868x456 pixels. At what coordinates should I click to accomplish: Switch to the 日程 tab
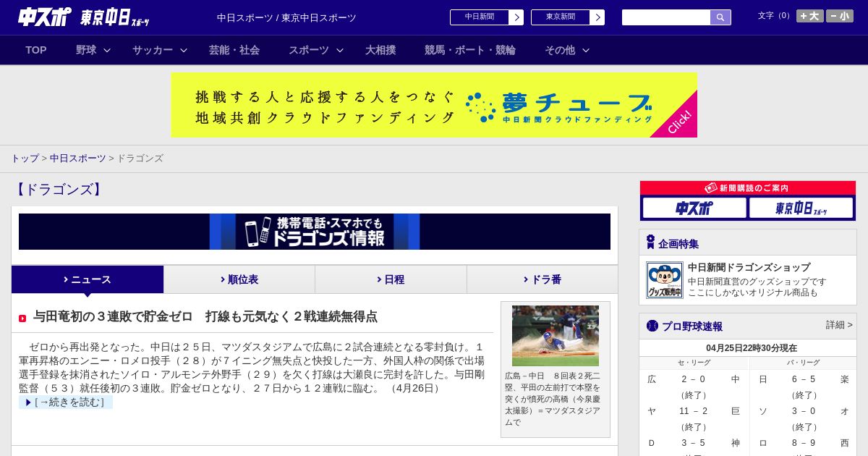tap(391, 279)
